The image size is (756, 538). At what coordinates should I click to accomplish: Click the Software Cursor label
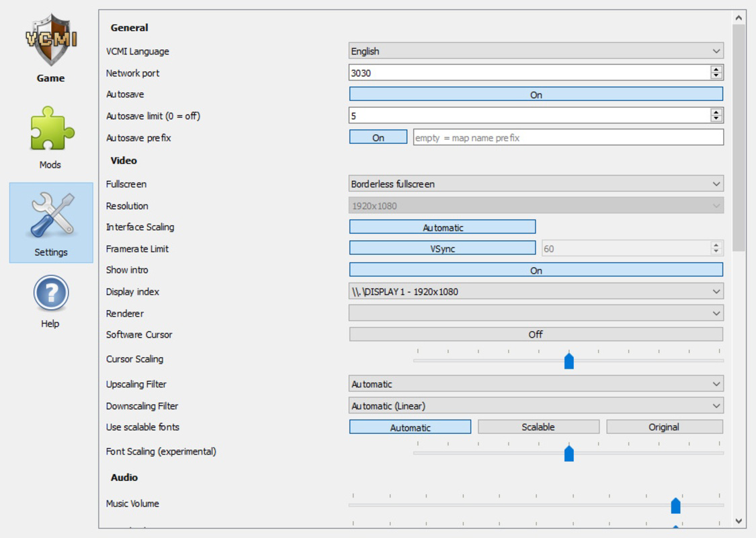click(x=139, y=334)
